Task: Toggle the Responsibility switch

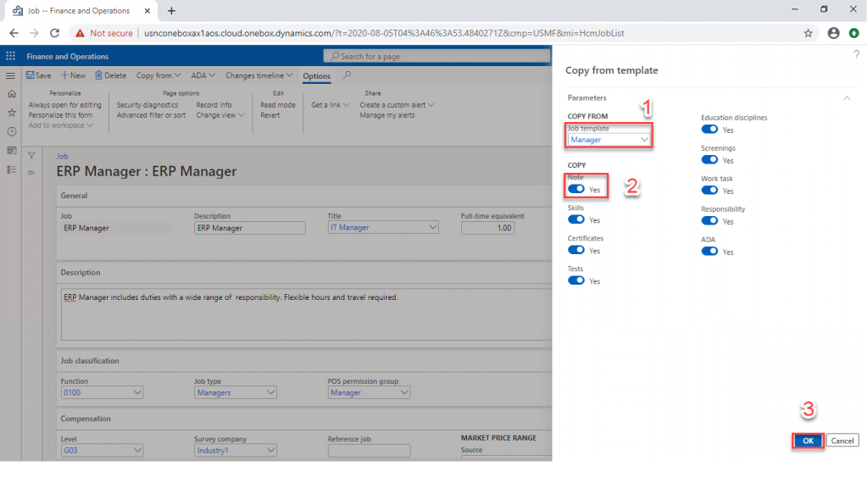Action: pos(709,221)
